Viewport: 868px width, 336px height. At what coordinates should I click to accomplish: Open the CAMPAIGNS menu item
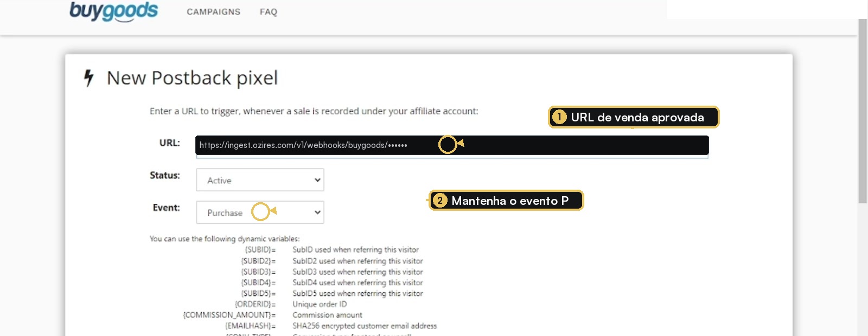coord(214,12)
